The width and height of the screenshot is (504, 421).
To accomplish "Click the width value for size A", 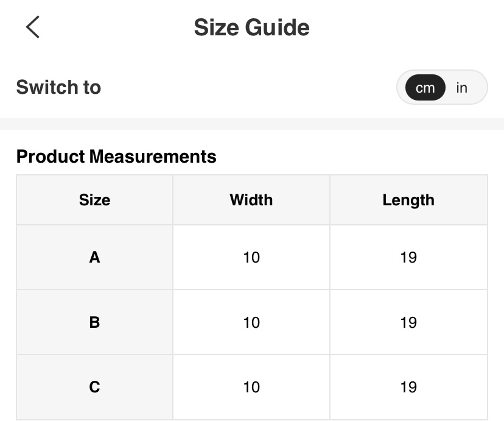I will 251,257.
